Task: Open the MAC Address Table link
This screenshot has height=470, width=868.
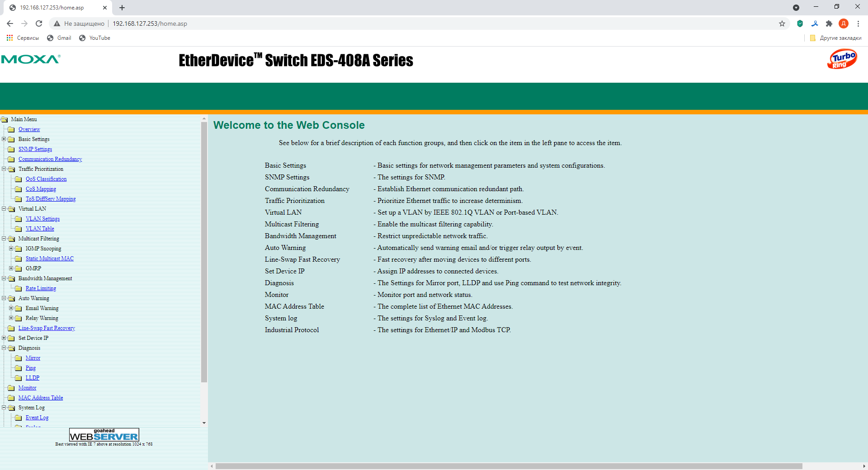Action: (41, 398)
